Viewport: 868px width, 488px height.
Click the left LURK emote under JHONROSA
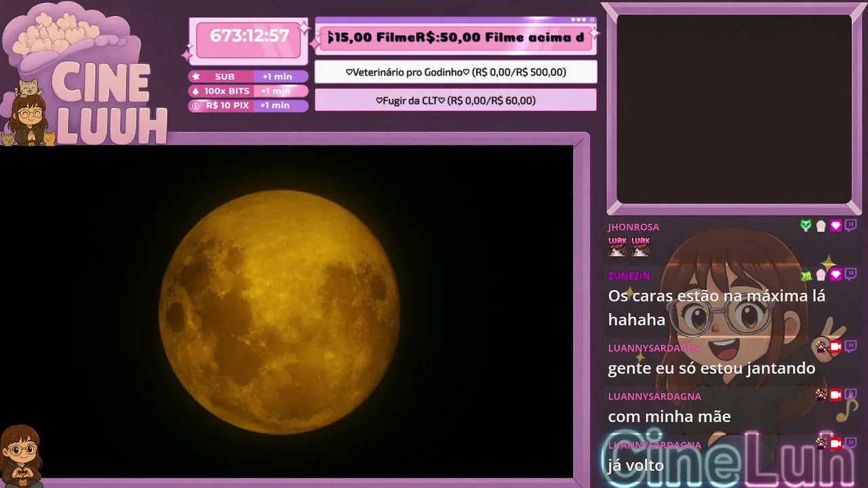coord(617,246)
